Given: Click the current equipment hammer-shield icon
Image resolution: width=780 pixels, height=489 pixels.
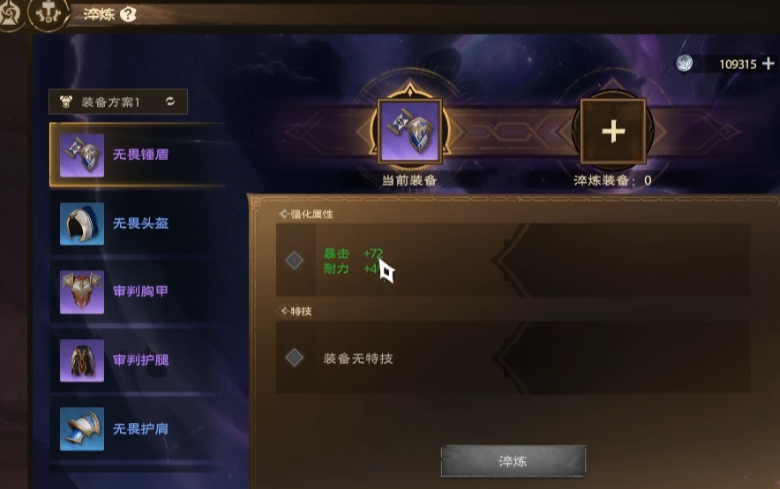Looking at the screenshot, I should 409,131.
